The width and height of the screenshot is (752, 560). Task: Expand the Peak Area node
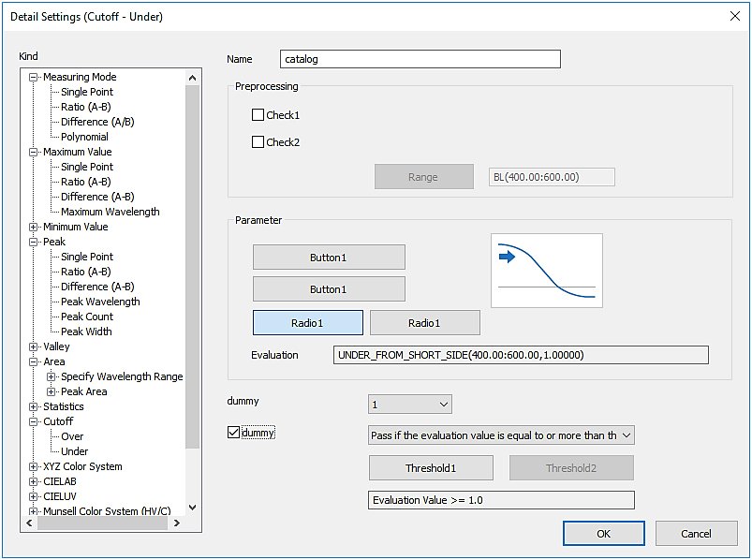click(x=51, y=391)
